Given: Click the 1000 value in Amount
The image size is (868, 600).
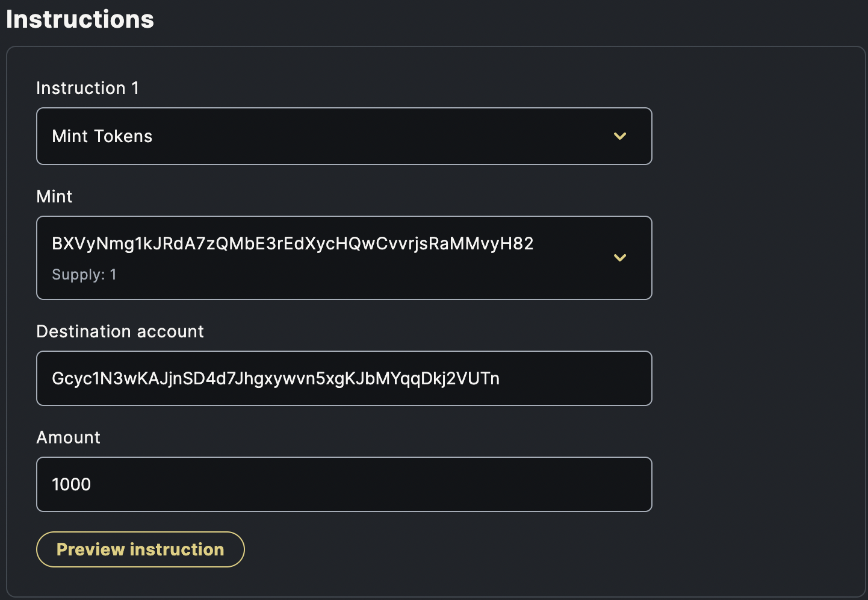Looking at the screenshot, I should pos(71,484).
